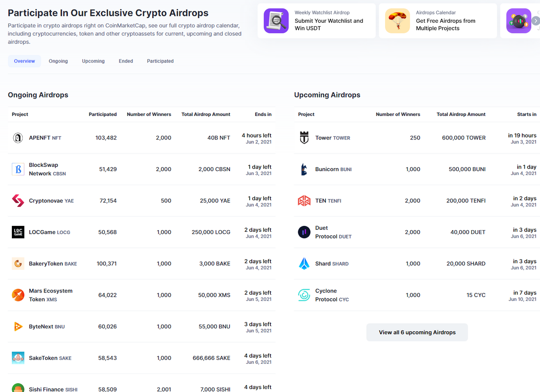Click the partially visible third banner icon

[518, 21]
